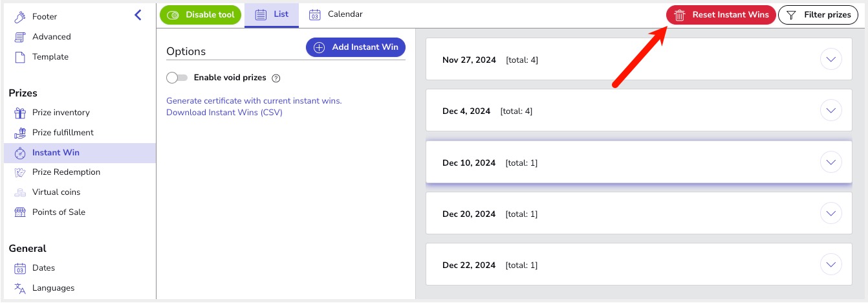Viewport: 868px width, 303px height.
Task: Expand the Dec 22, 2024 entry
Action: tap(831, 265)
